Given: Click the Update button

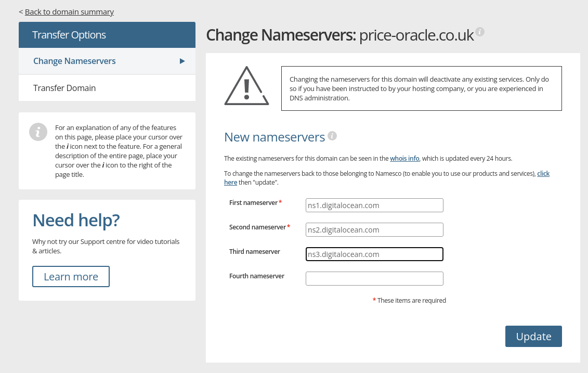Looking at the screenshot, I should (533, 336).
